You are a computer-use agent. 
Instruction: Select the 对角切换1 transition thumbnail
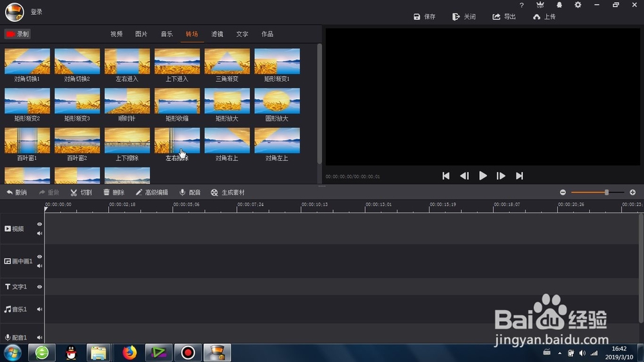[x=27, y=62]
